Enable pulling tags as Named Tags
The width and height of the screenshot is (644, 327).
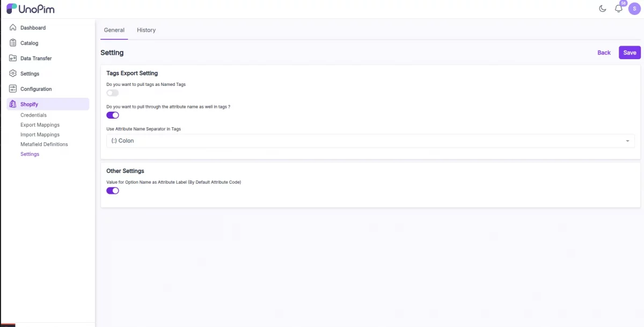point(112,92)
